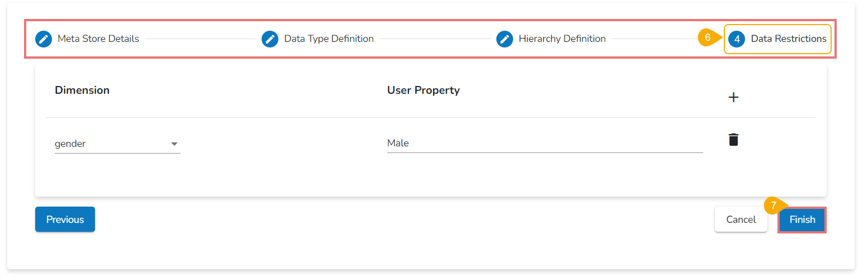Click the small arrow next to gender

click(174, 144)
